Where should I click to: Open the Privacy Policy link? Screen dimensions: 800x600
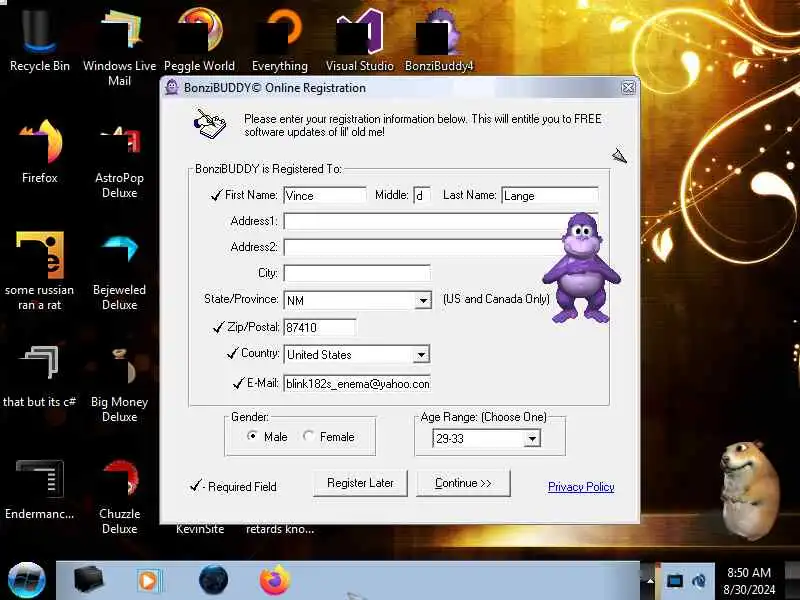click(x=581, y=487)
